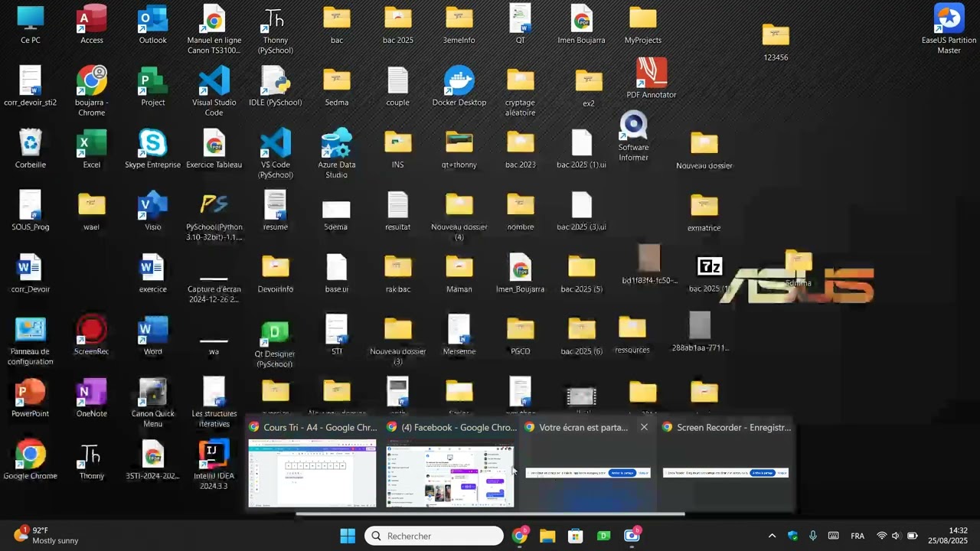Select the 7z archive bac 2025 file
The image size is (980, 551).
pos(710,274)
